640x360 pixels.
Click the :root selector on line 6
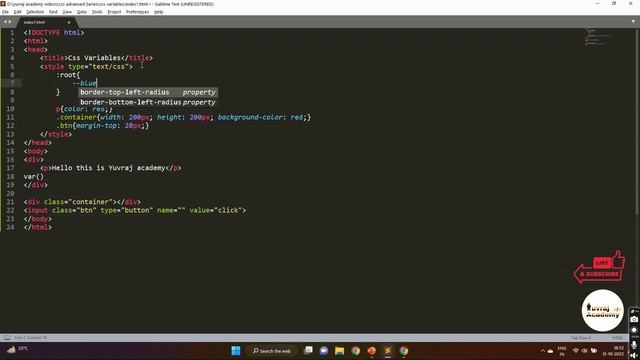68,75
